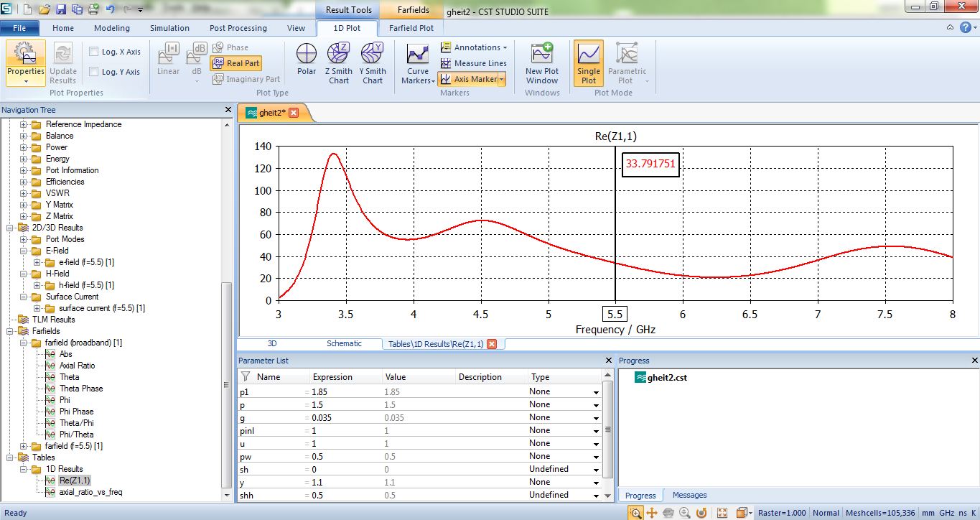
Task: Switch to the Messages tab
Action: [x=690, y=495]
